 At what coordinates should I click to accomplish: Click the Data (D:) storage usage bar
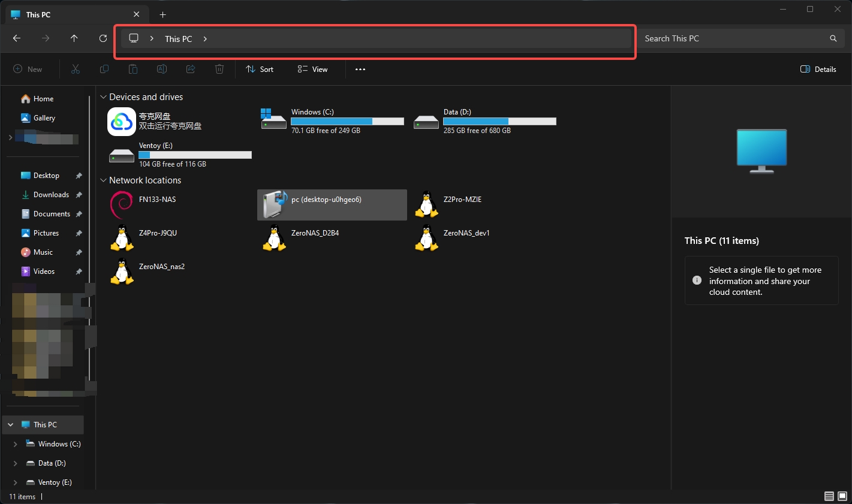[500, 122]
